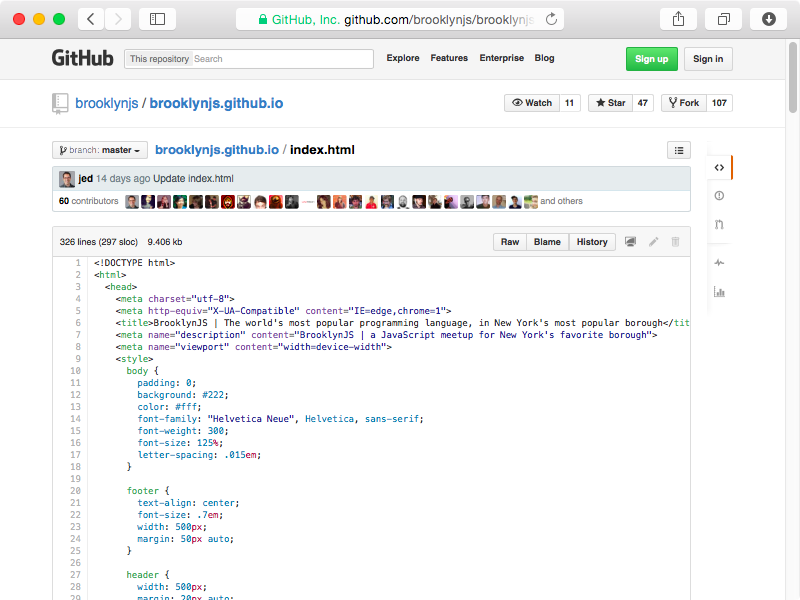The height and width of the screenshot is (600, 800).
Task: Select line number 10
Action: (x=76, y=371)
